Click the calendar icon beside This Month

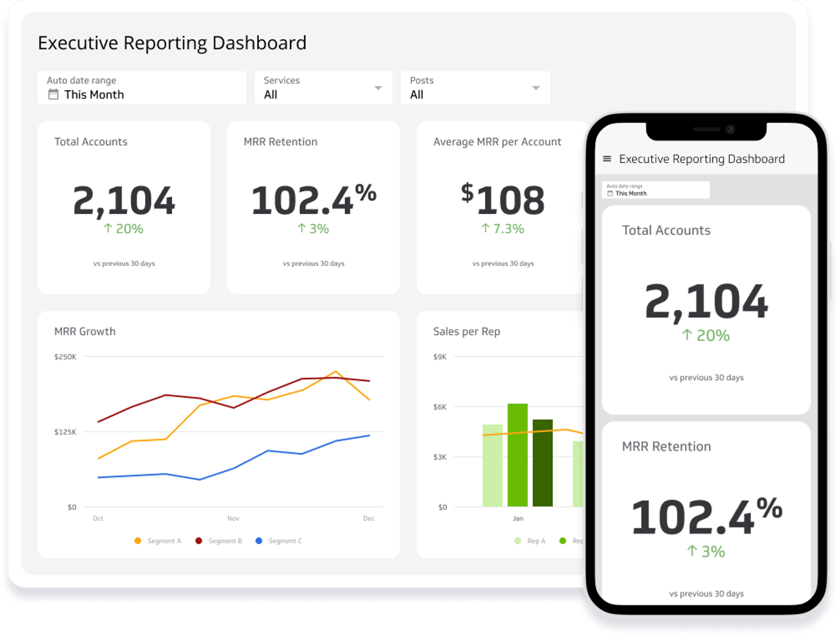(53, 94)
